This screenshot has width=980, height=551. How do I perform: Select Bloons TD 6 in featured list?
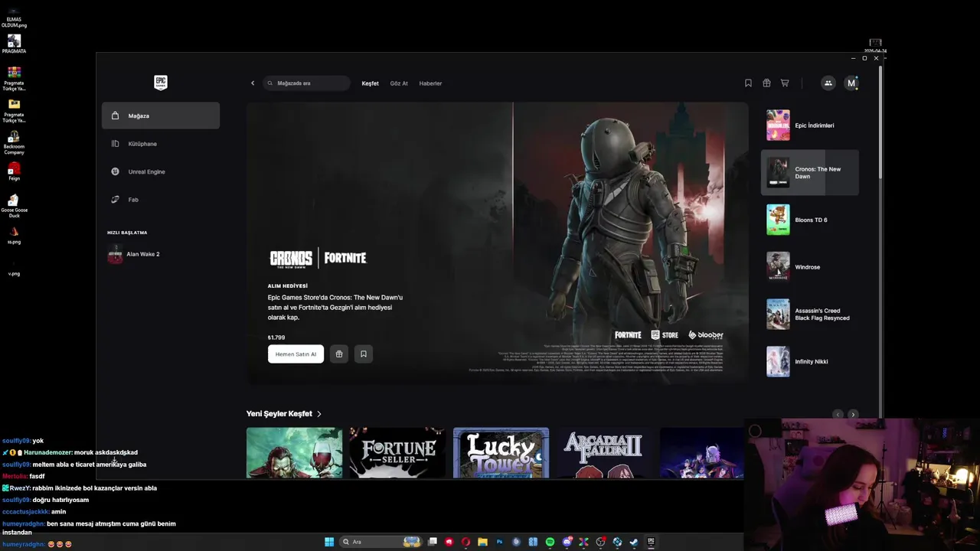coord(810,220)
